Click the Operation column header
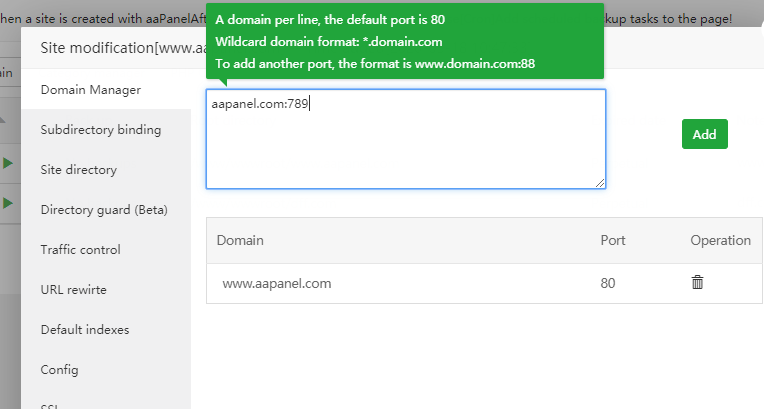 tap(720, 241)
